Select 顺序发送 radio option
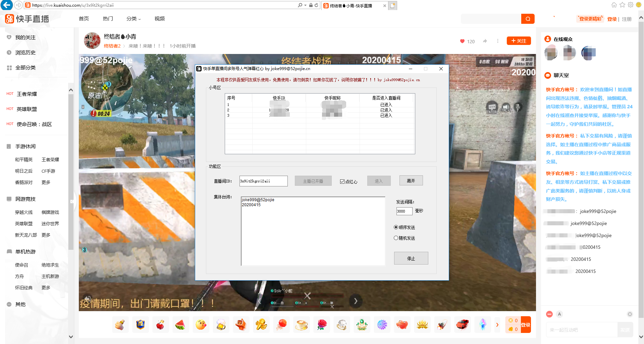The image size is (644, 344). point(396,227)
